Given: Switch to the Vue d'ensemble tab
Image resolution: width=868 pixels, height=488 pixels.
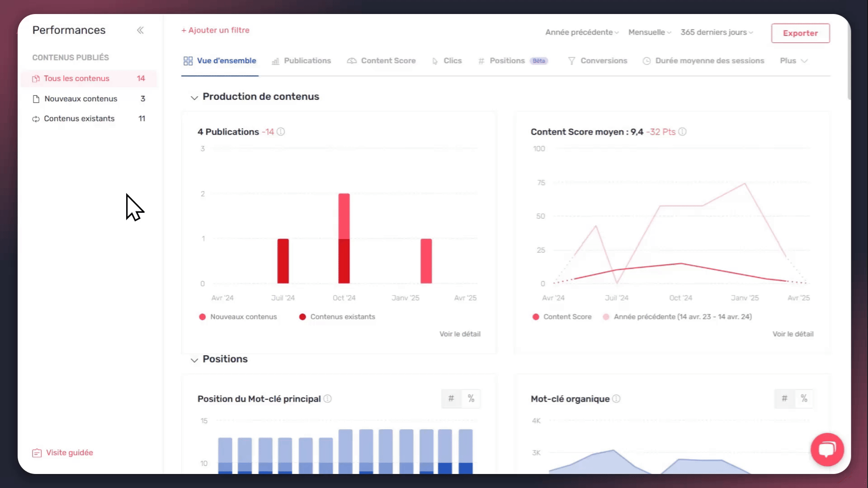Looking at the screenshot, I should click(x=220, y=61).
